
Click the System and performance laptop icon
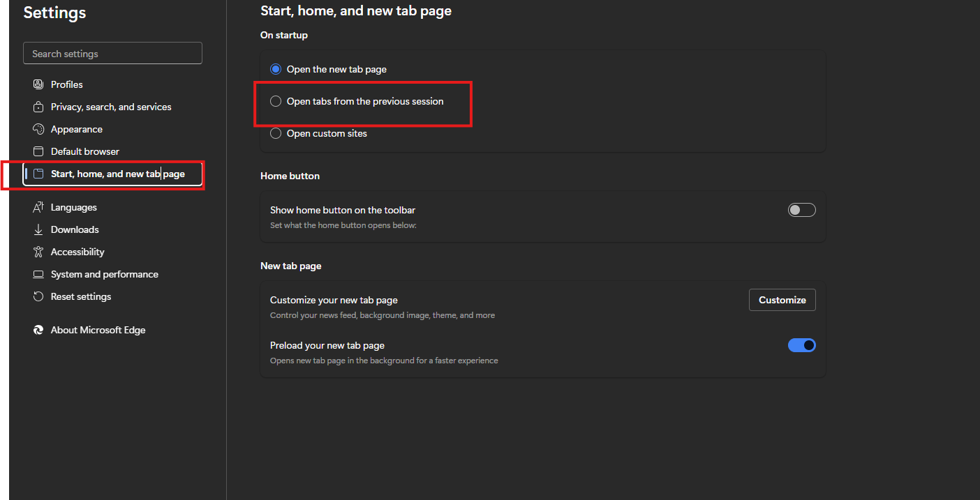click(38, 274)
